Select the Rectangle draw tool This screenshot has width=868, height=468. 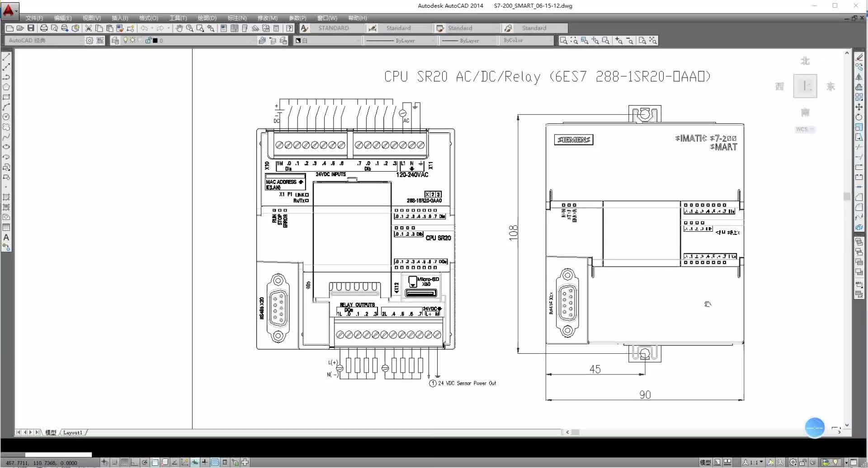6,97
